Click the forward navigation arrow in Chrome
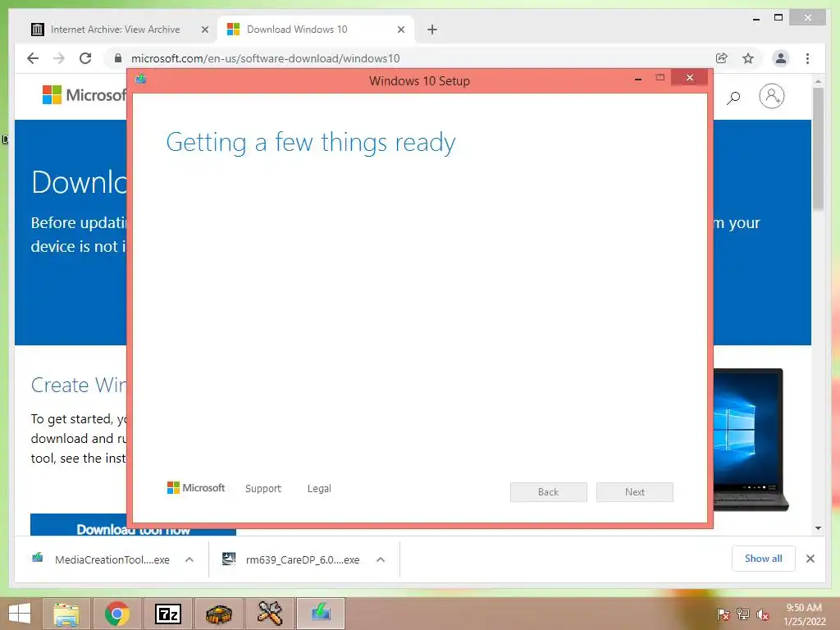The width and height of the screenshot is (840, 630). [59, 58]
